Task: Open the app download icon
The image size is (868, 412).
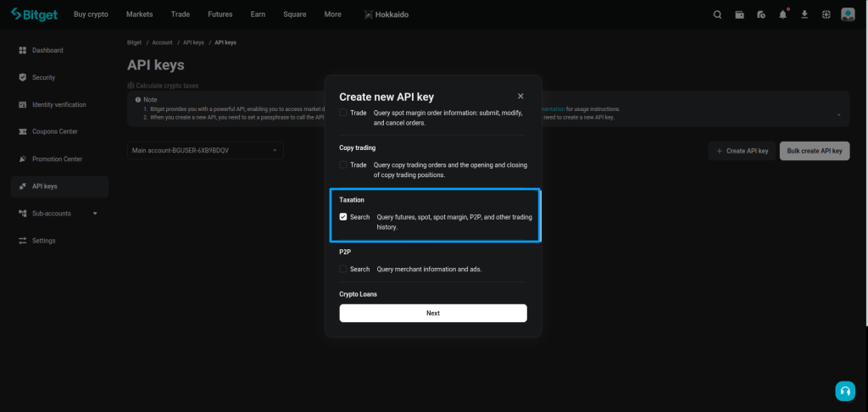Action: [x=804, y=14]
